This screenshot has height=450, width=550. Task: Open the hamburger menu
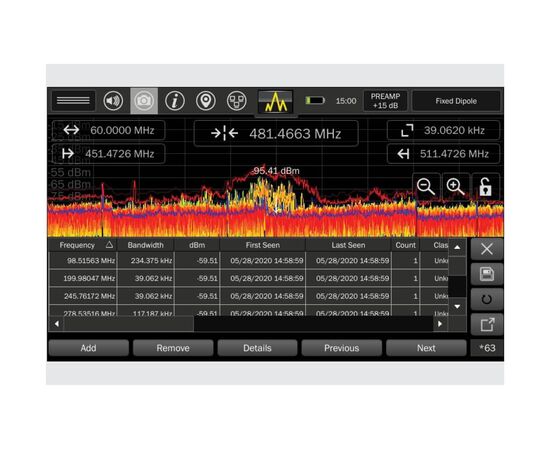tap(73, 101)
